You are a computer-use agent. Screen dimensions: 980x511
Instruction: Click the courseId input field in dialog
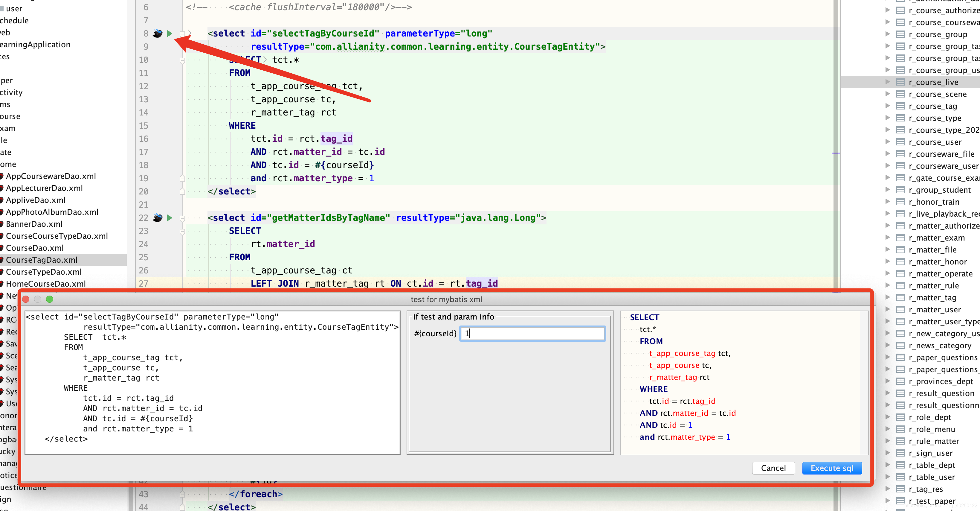pos(531,333)
